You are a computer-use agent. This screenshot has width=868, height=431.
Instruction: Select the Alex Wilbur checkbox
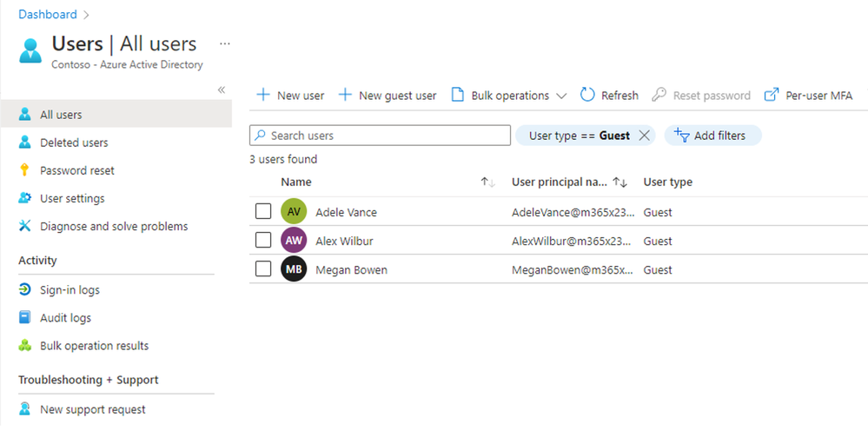(x=263, y=240)
